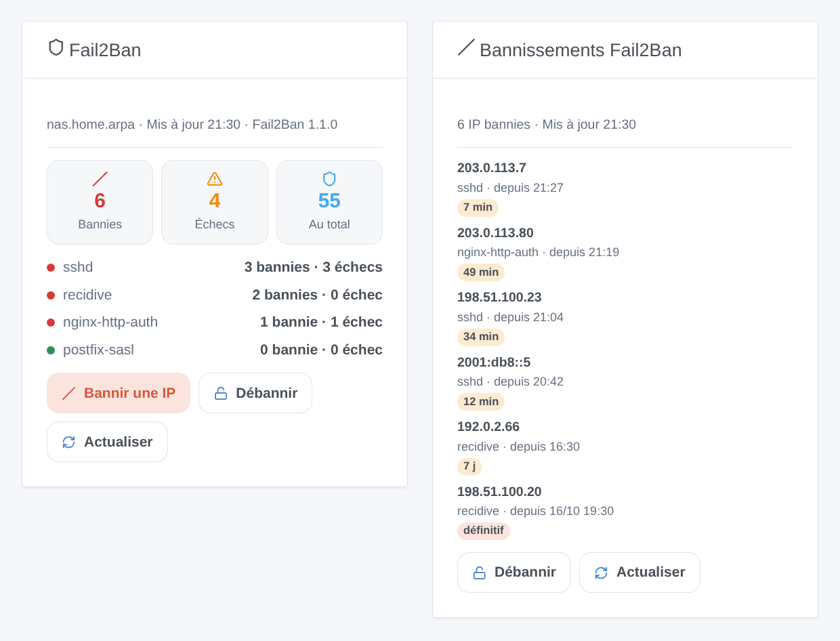
Task: Click '3 bannies · 3 échecs' value
Action: coord(314,267)
